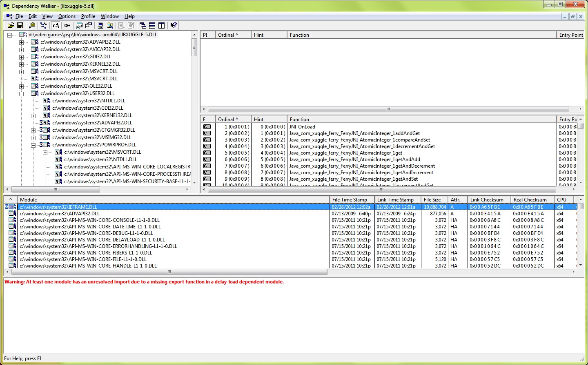Click the Copy toolbar icon

pos(32,25)
